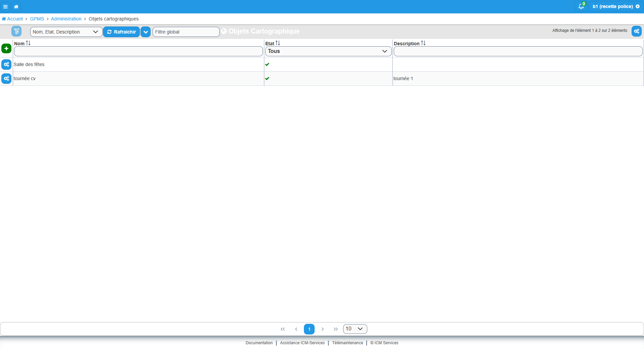Sort by the Etat column
Screen dimensions: 644x362
[x=278, y=43]
